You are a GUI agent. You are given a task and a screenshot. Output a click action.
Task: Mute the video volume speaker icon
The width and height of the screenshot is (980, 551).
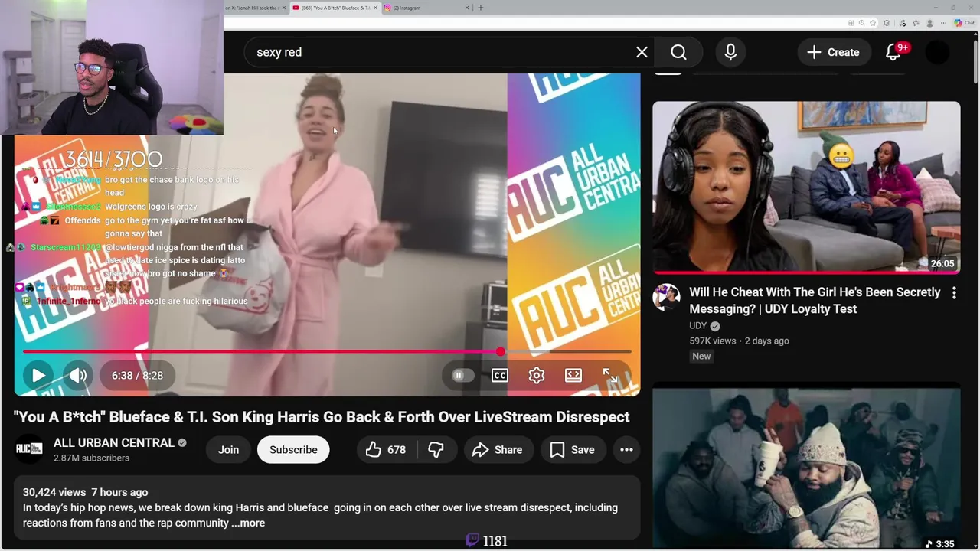pyautogui.click(x=78, y=376)
